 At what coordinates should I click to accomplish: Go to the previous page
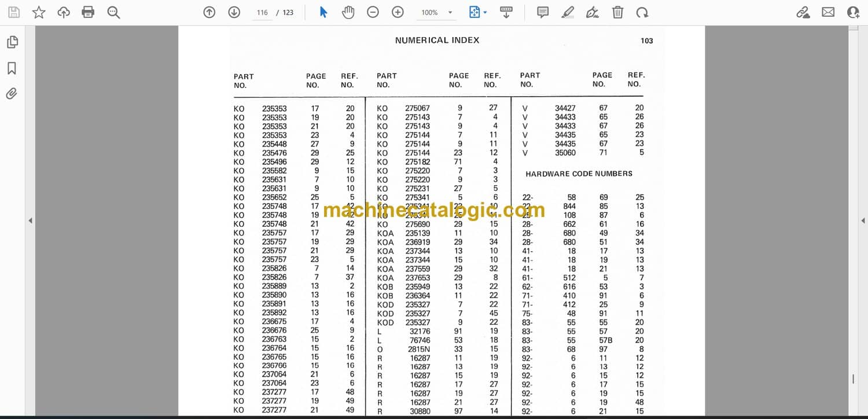pyautogui.click(x=209, y=12)
